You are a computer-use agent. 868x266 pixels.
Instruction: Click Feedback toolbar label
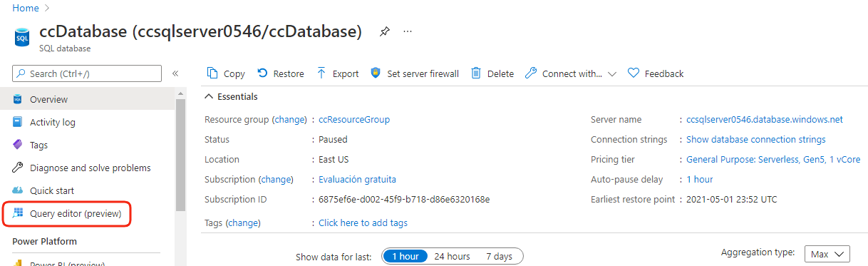tap(664, 73)
